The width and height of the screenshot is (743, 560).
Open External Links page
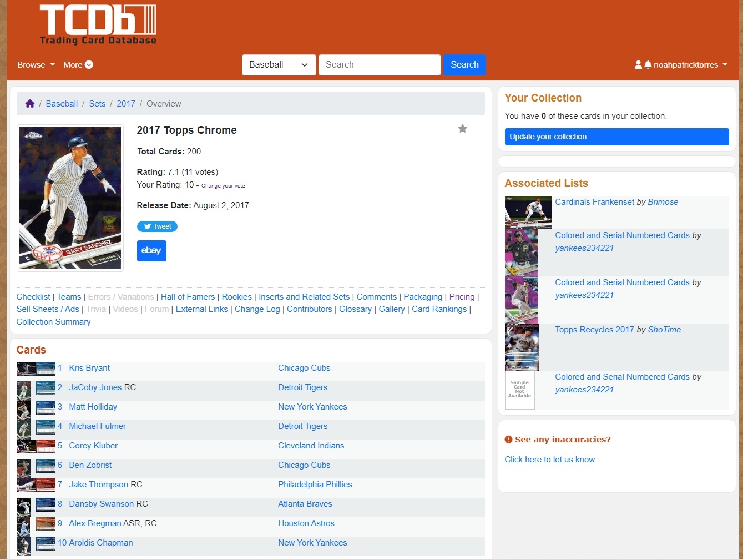pyautogui.click(x=201, y=309)
